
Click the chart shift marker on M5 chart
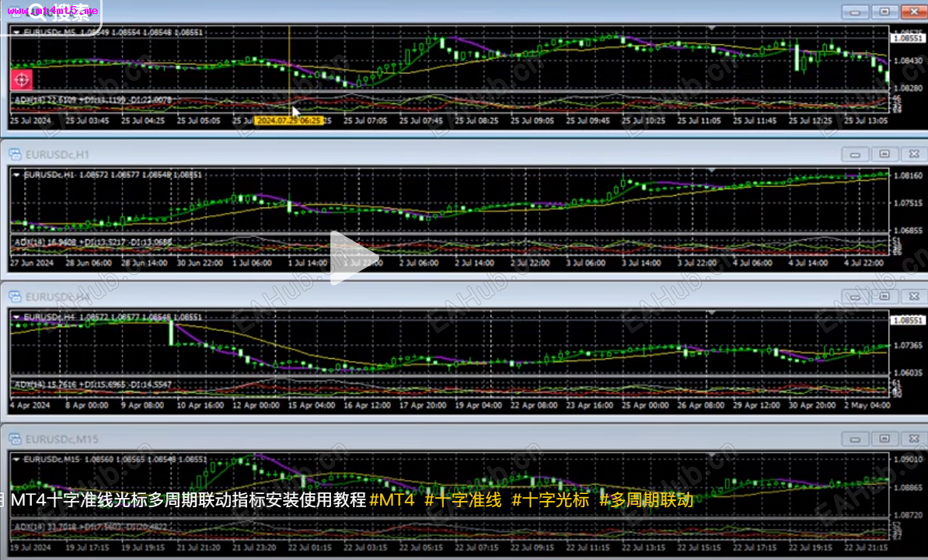711,28
